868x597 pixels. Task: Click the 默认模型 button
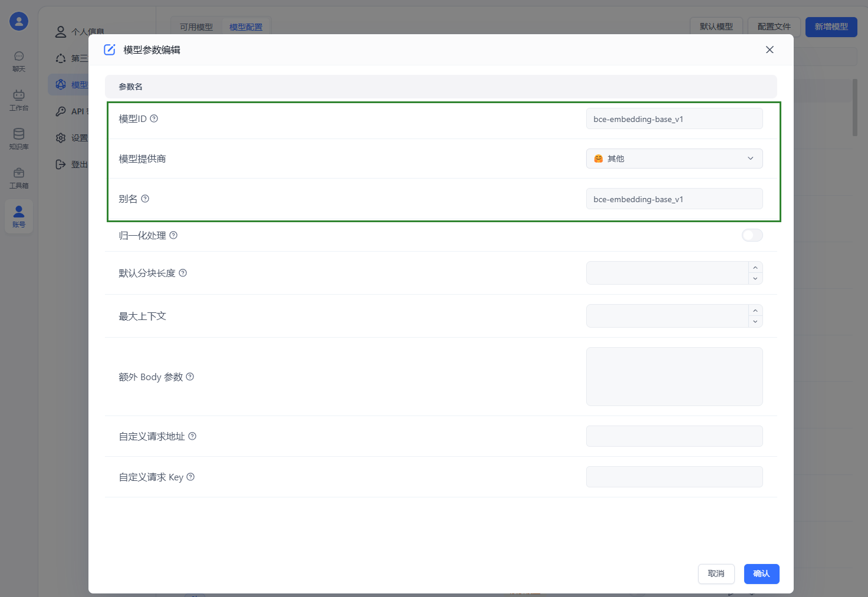click(716, 27)
